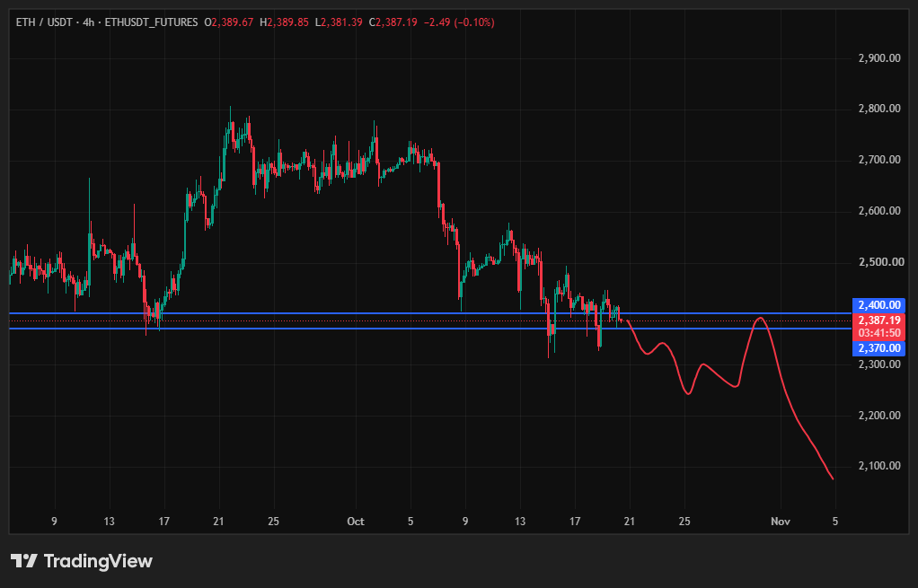The height and width of the screenshot is (588, 918).
Task: Click the 4h interval label
Action: [x=88, y=22]
